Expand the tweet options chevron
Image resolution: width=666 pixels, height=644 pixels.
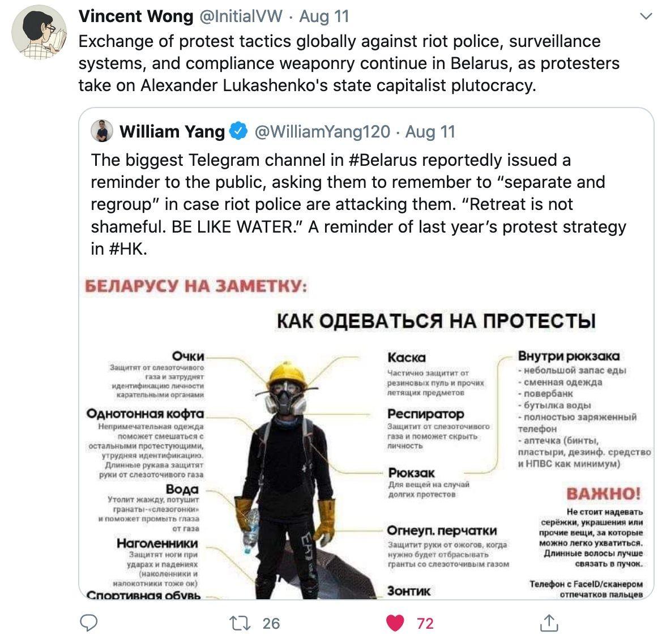(x=646, y=16)
